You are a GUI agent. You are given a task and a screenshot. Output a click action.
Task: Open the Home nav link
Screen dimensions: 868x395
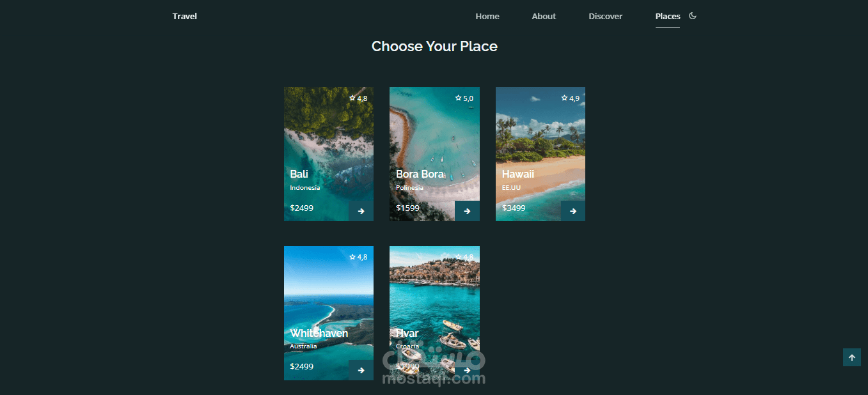pos(487,17)
